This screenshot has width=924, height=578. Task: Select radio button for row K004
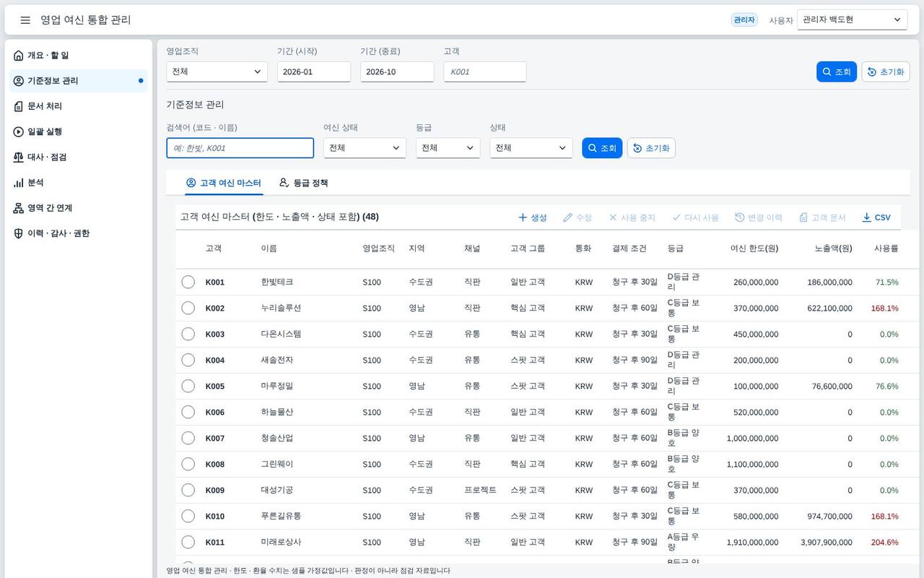188,360
